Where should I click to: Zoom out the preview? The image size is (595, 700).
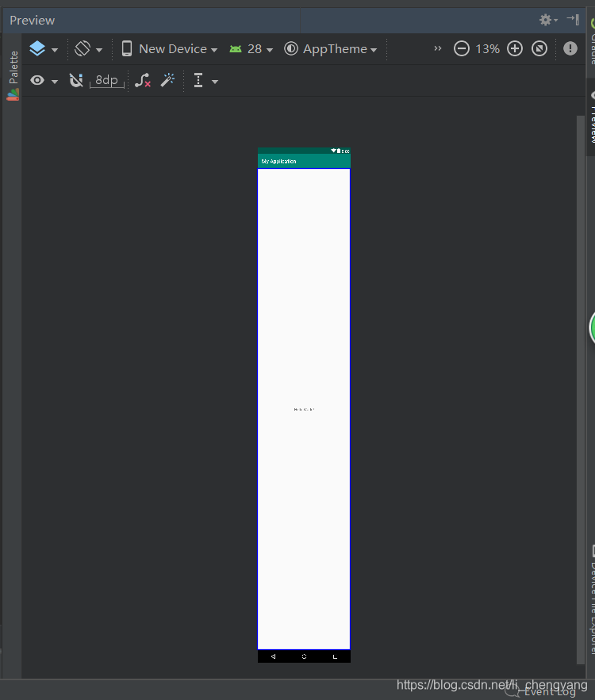462,48
